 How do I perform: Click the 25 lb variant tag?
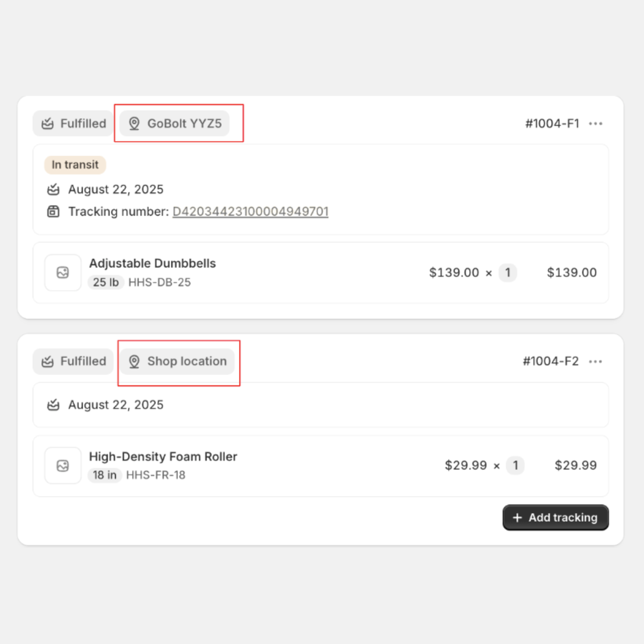pyautogui.click(x=106, y=282)
